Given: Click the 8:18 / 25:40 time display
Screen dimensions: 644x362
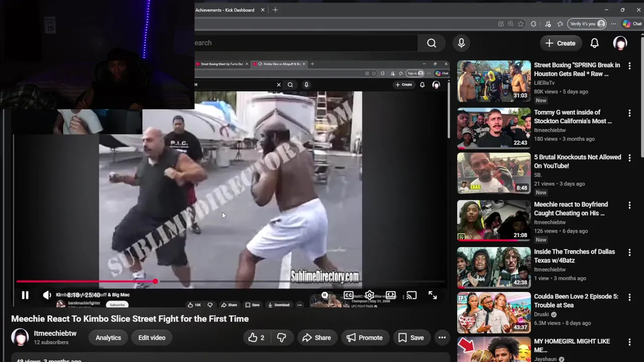Looking at the screenshot, I should pos(84,295).
